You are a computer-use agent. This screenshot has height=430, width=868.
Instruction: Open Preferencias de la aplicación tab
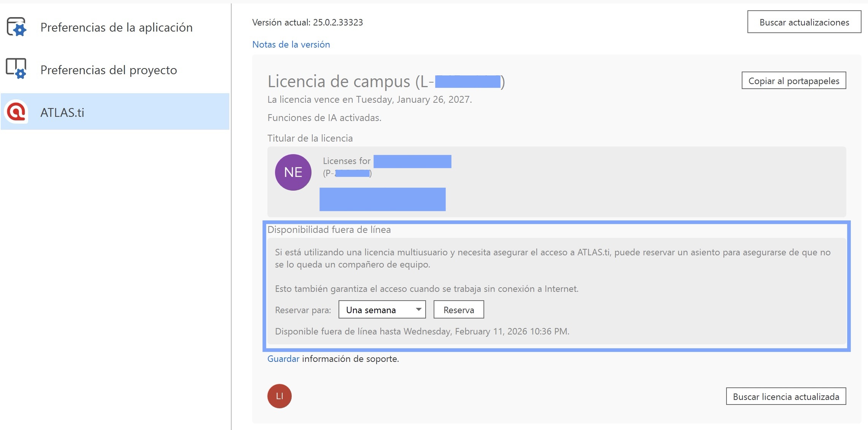click(x=116, y=27)
